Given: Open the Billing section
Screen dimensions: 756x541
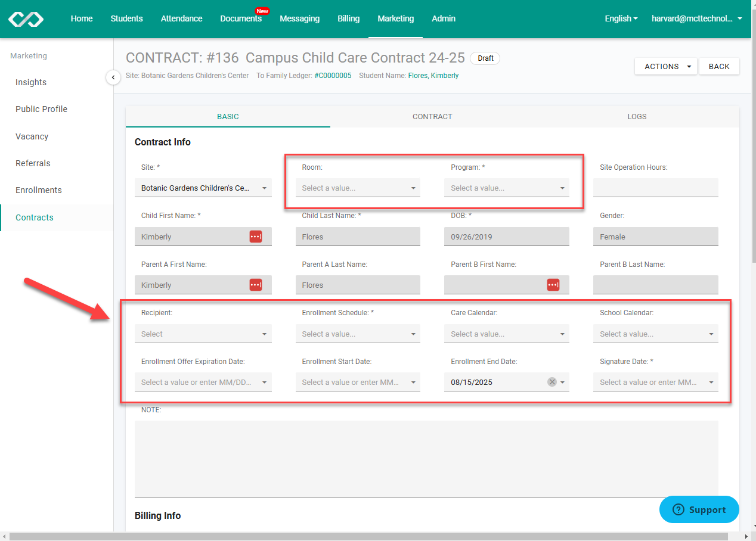Looking at the screenshot, I should click(x=348, y=18).
